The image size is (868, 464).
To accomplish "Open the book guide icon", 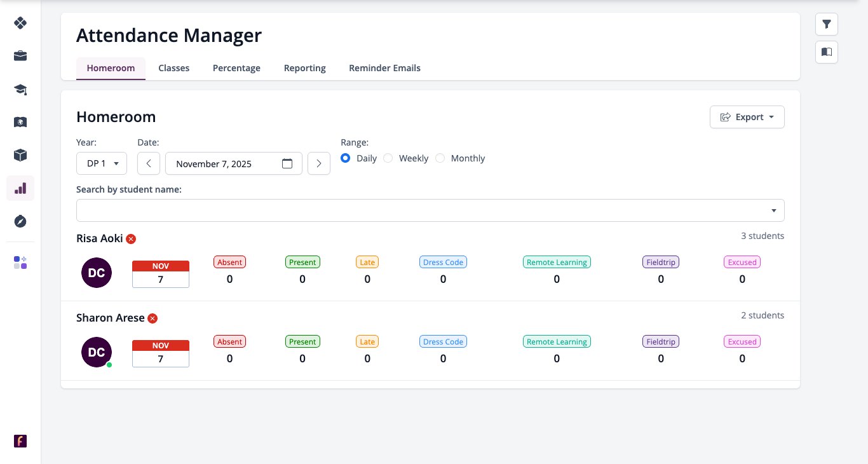I will tap(827, 52).
